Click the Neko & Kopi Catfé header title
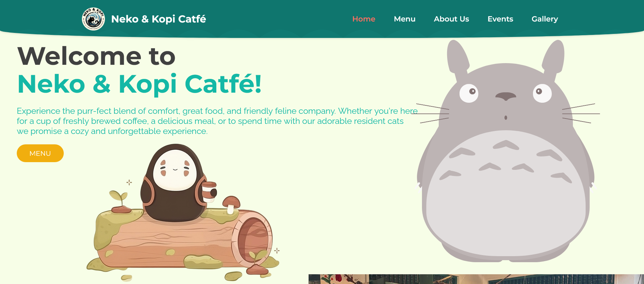The image size is (644, 284). tap(158, 19)
